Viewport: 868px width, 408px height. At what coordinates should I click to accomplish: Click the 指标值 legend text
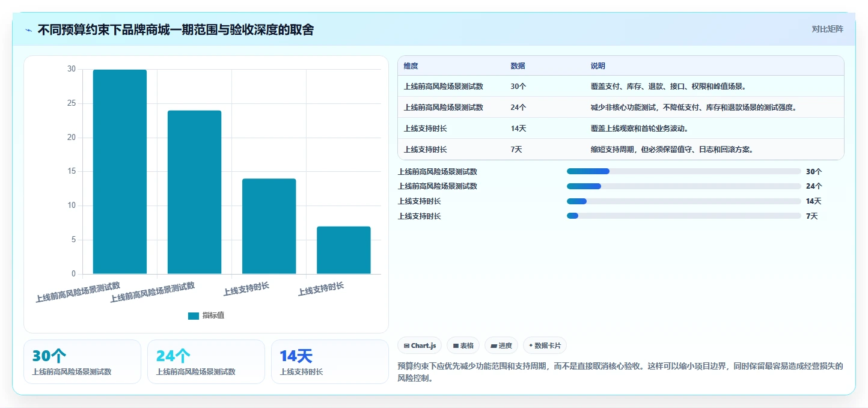click(213, 316)
